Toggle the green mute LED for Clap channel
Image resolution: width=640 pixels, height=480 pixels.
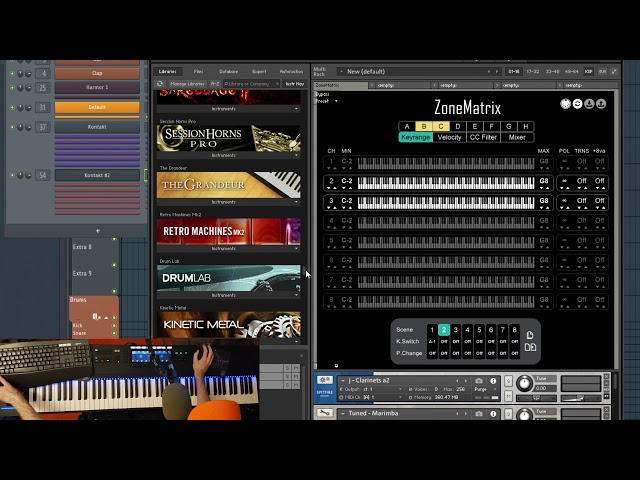[12, 73]
